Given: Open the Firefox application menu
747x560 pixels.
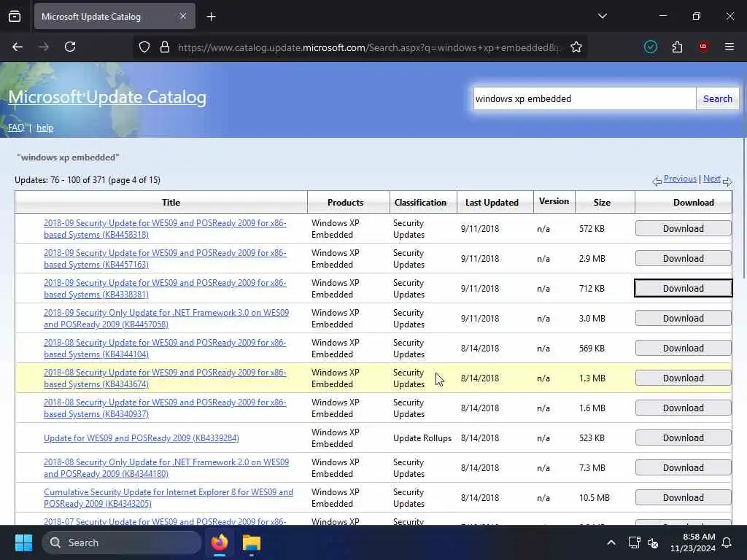Looking at the screenshot, I should [729, 47].
